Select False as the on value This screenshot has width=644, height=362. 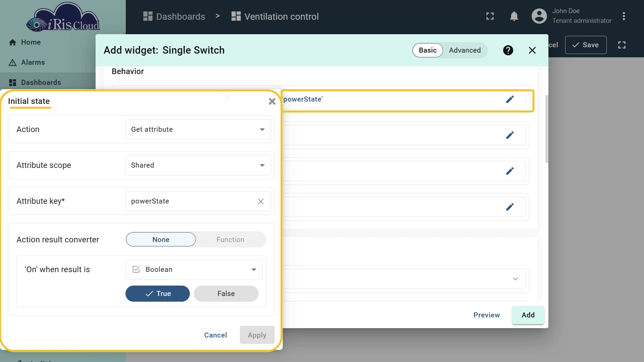(226, 294)
